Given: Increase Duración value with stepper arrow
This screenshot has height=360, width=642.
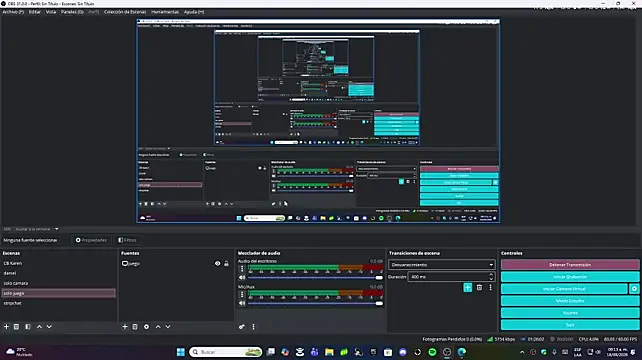Looking at the screenshot, I should pyautogui.click(x=491, y=275).
